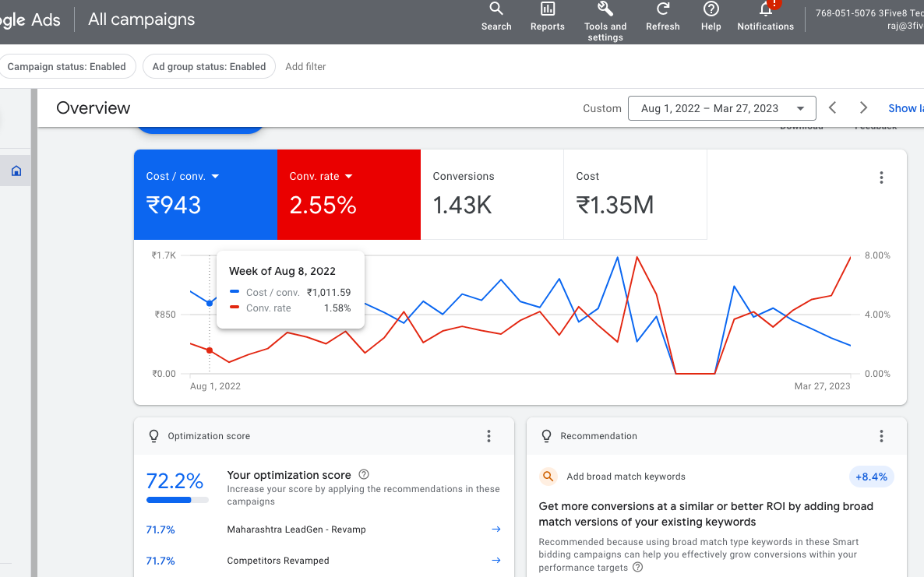Click the 72.2% optimization score value
Viewport: 924px width, 577px height.
[x=175, y=481]
